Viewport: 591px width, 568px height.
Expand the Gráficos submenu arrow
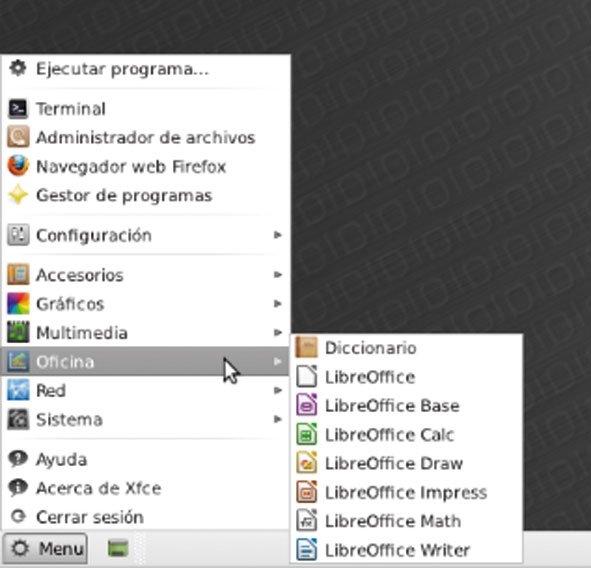click(278, 303)
